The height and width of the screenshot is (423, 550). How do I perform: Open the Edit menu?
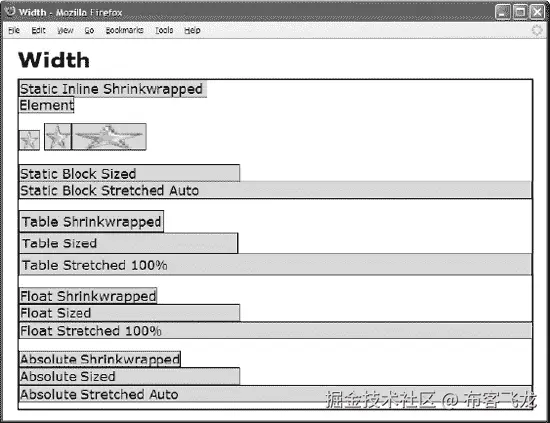38,30
